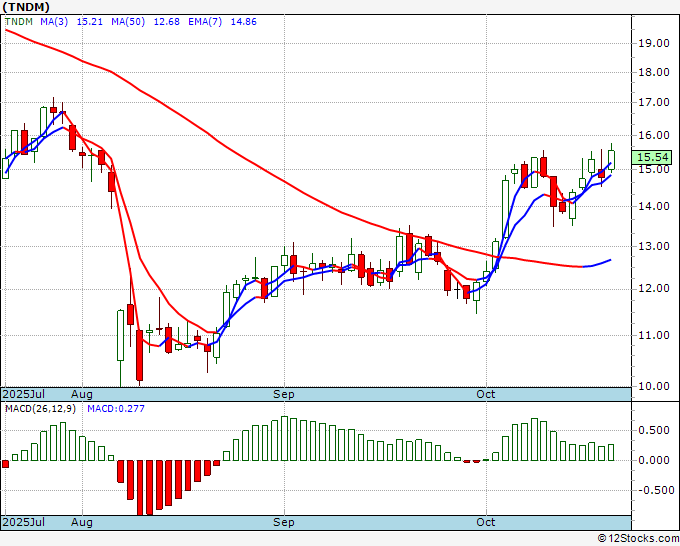Click the Oct label on MACD time axis
Image resolution: width=680 pixels, height=546 pixels.
click(x=486, y=522)
